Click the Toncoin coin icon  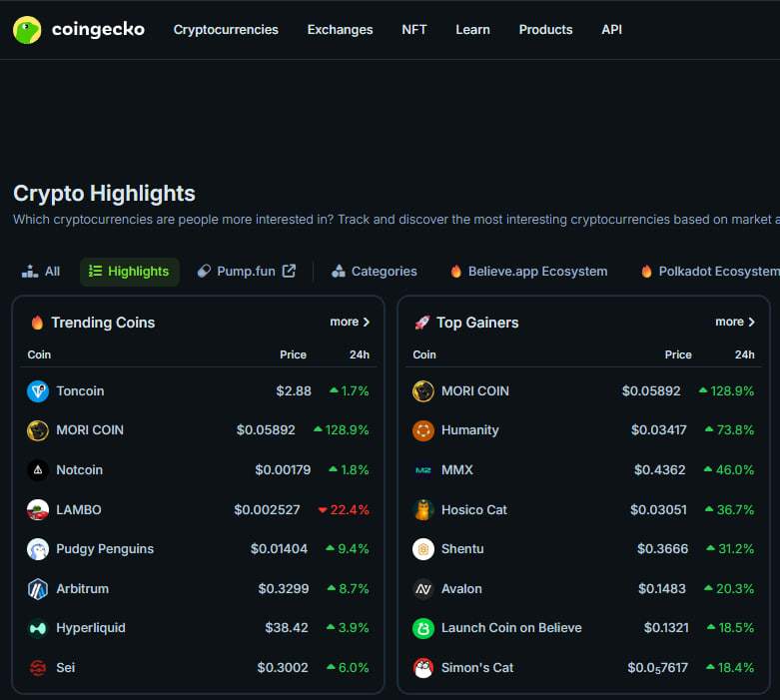(38, 391)
